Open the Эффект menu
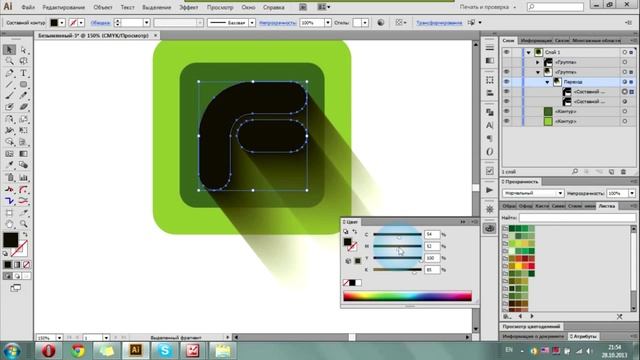Screen dimensions: 640x360 [x=189, y=7]
